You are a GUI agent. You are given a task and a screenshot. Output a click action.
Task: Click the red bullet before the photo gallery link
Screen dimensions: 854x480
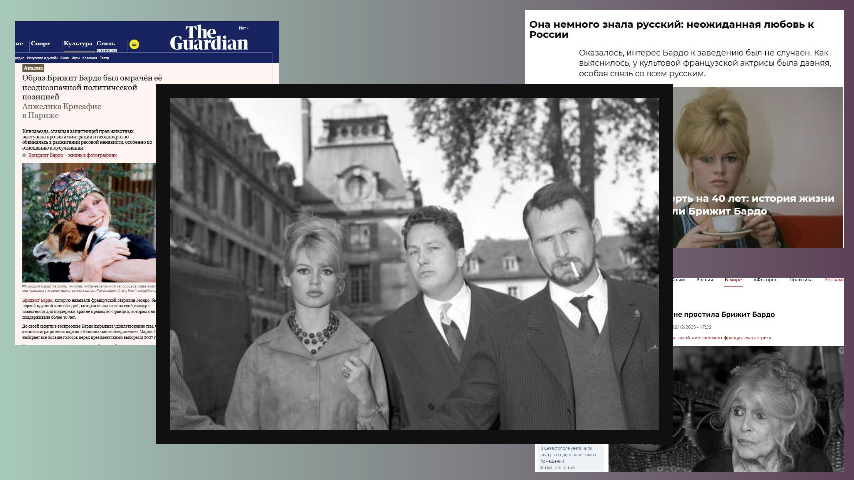[x=26, y=157]
